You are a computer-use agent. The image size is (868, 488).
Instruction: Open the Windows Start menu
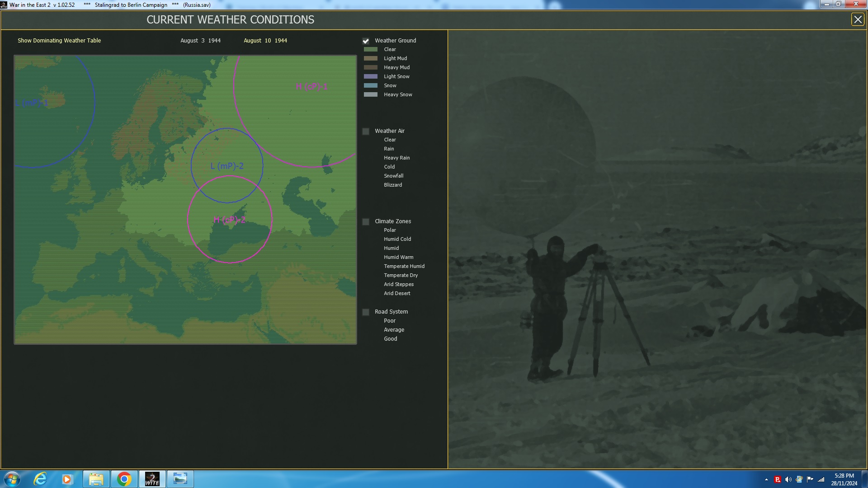[12, 479]
